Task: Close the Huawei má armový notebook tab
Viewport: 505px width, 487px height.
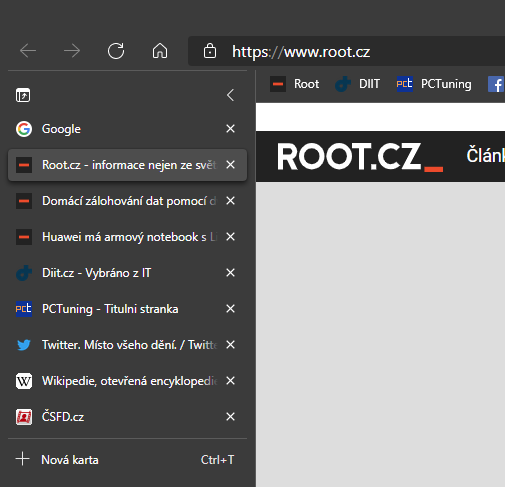Action: [230, 237]
